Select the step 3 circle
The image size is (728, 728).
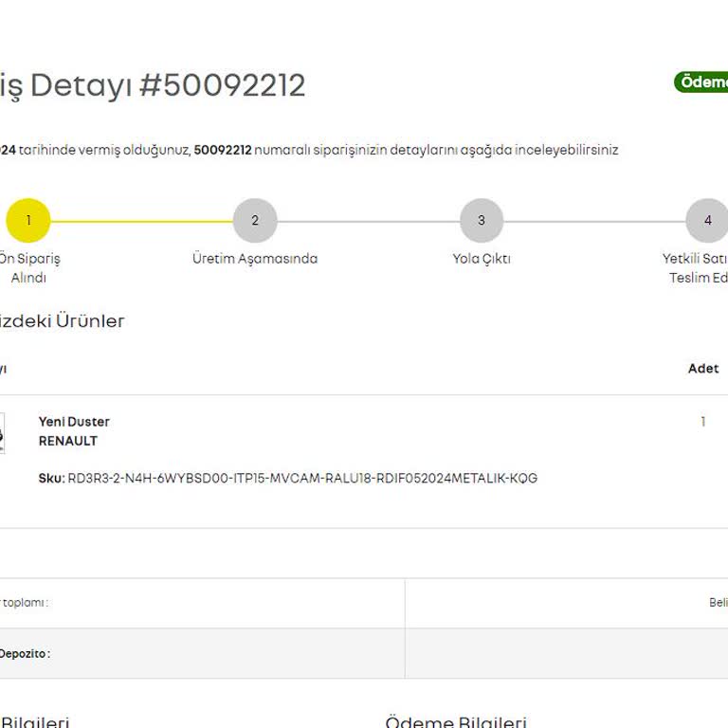coord(481,221)
